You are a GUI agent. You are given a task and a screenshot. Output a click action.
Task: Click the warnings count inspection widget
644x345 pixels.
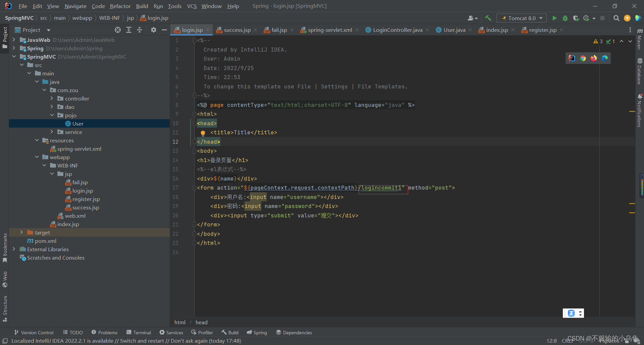pyautogui.click(x=598, y=41)
